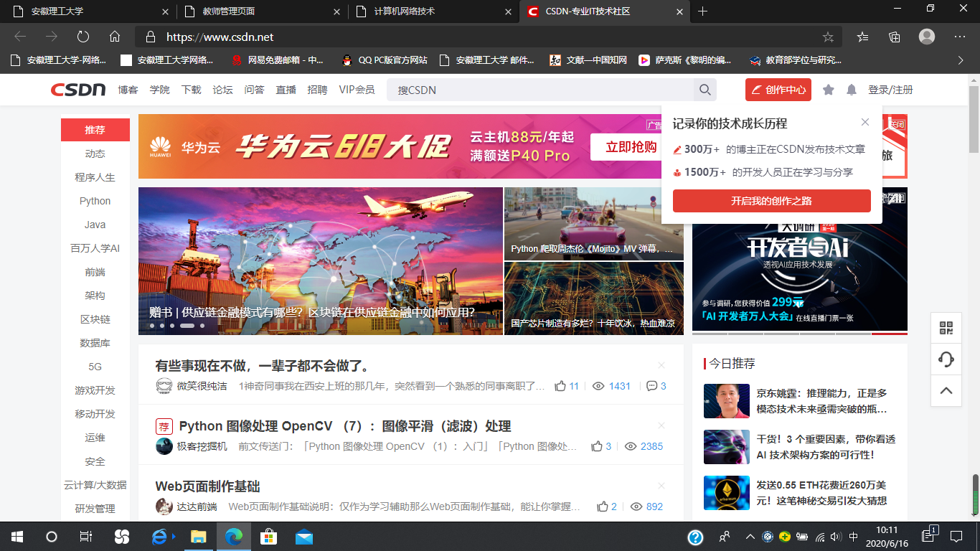Open Task View on the taskbar
The width and height of the screenshot is (980, 551).
(85, 537)
